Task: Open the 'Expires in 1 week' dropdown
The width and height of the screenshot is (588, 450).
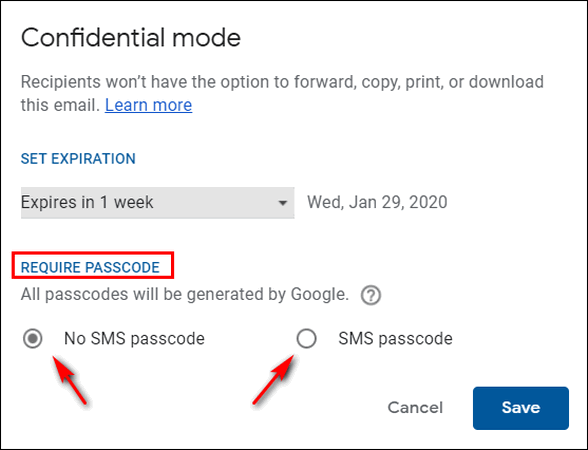Action: click(x=158, y=202)
